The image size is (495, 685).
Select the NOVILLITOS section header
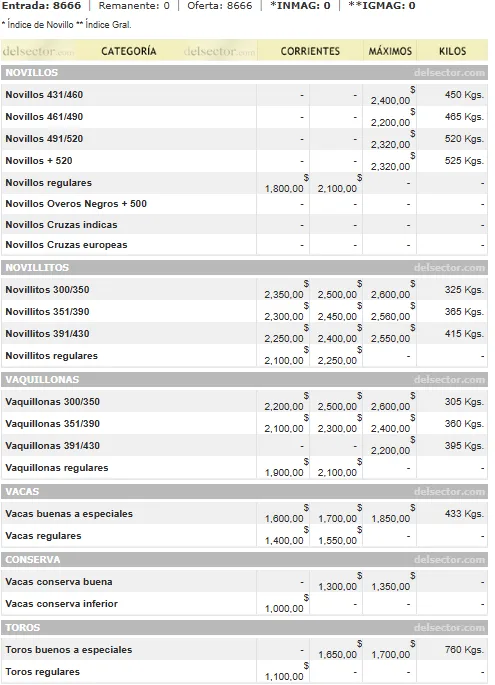point(244,267)
